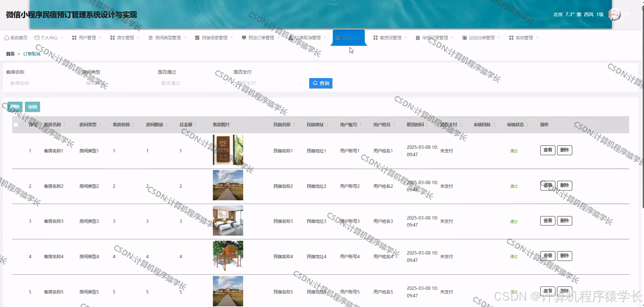Click the grid icon beside 敏感词管理
This screenshot has width=644, height=307.
(x=376, y=38)
